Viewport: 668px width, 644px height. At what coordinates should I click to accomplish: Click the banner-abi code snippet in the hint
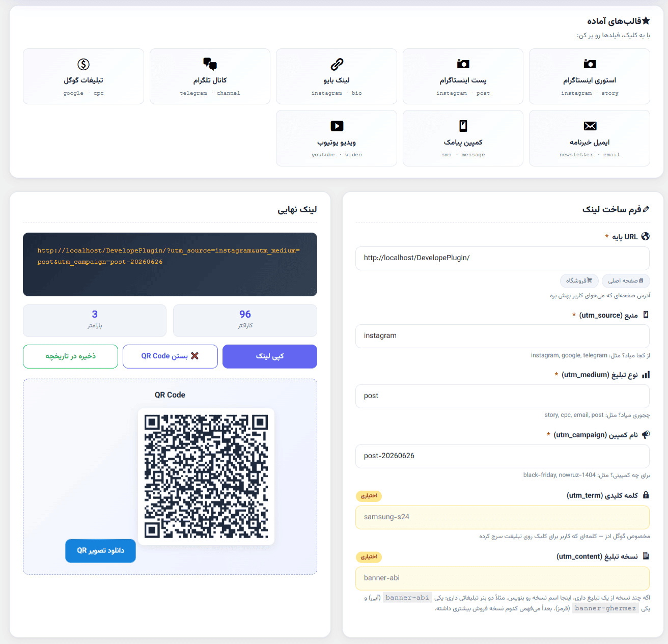pyautogui.click(x=407, y=598)
